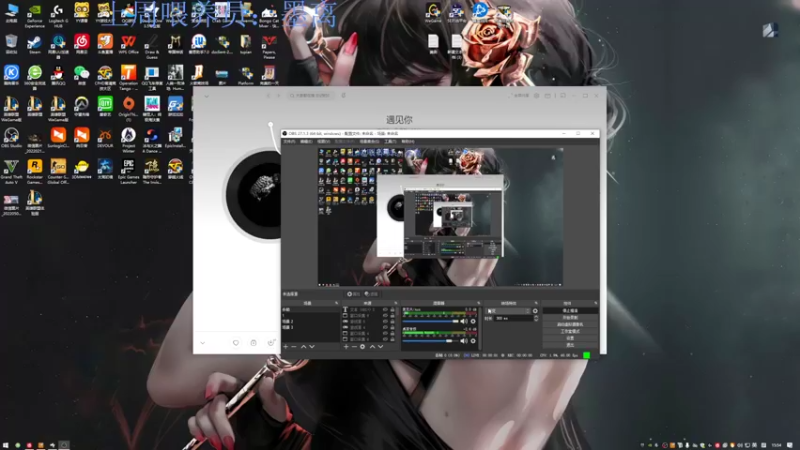Open the OBS Tools menu
This screenshot has width=800, height=450.
click(390, 141)
